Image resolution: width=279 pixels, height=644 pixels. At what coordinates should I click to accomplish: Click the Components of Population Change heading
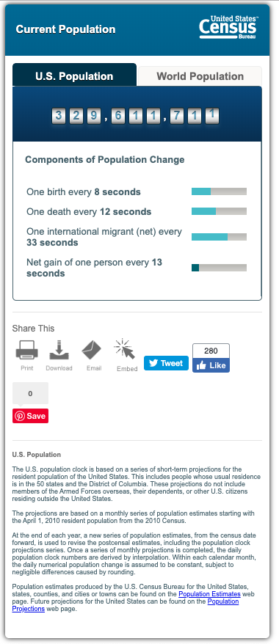tap(105, 160)
